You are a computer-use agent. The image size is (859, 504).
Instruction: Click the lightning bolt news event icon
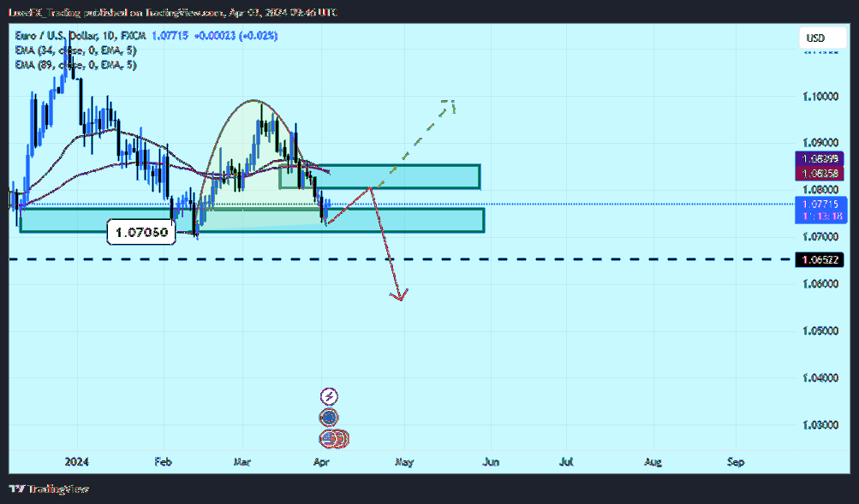tap(329, 396)
